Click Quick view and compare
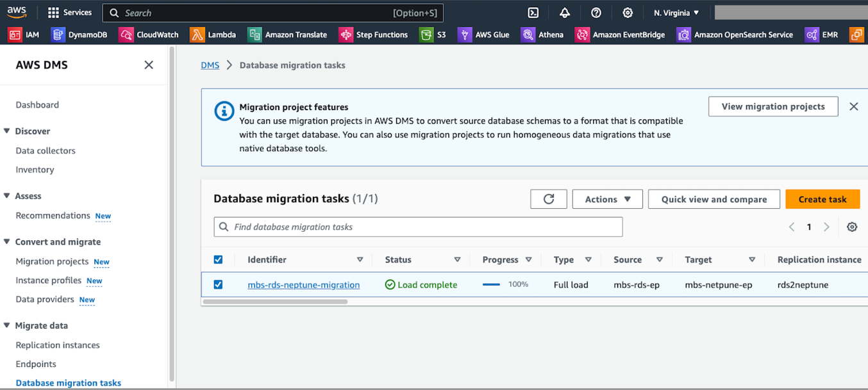868x390 pixels. (714, 199)
